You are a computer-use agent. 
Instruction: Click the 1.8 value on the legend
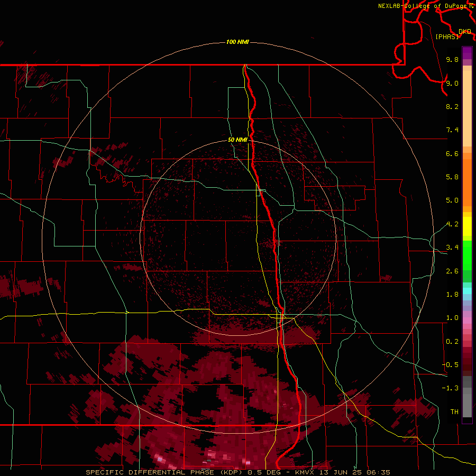452,295
